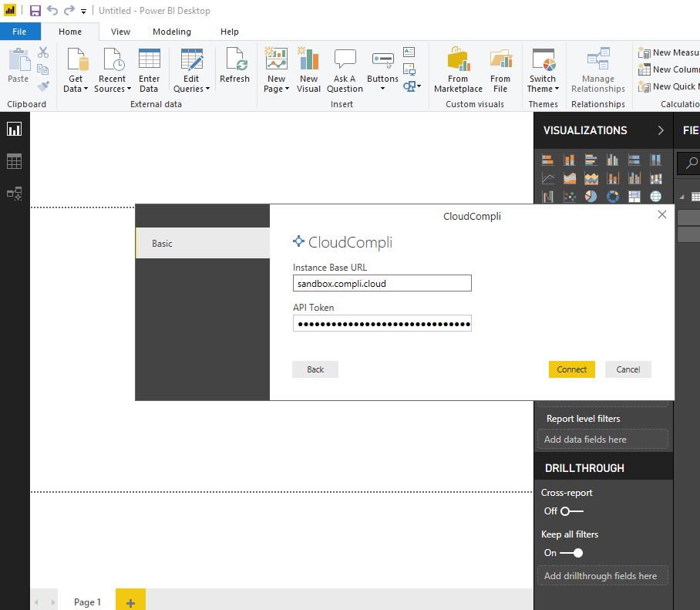This screenshot has width=700, height=610.
Task: Open the Get Data dropdown
Action: (x=76, y=70)
